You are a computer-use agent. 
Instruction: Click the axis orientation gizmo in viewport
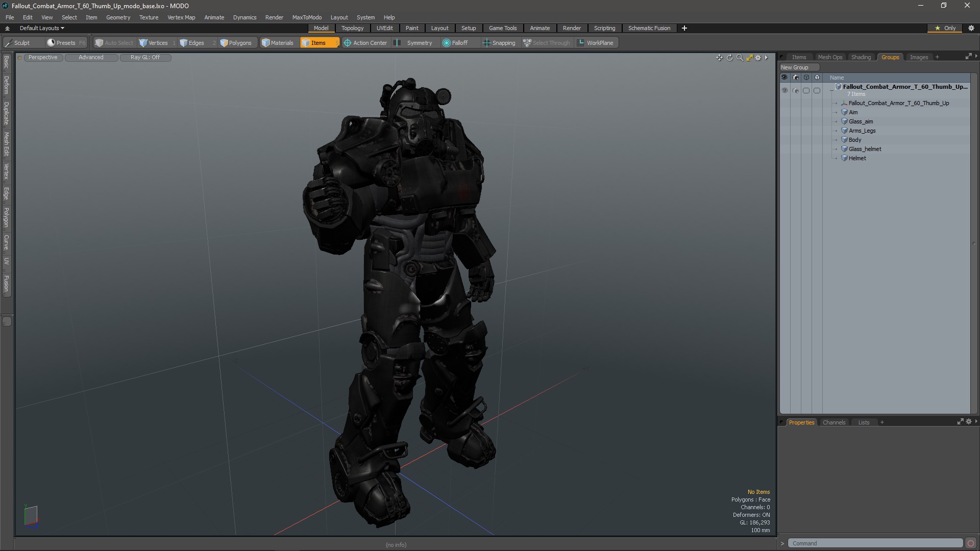(x=31, y=516)
